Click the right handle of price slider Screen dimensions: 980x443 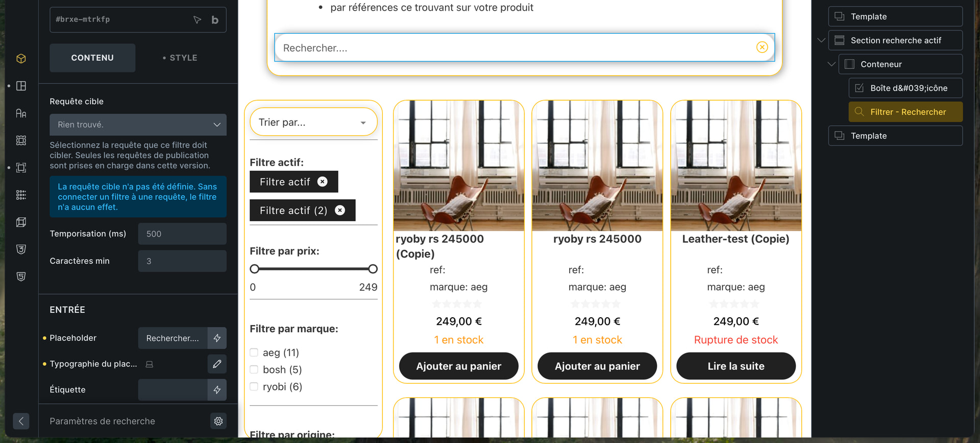point(373,269)
